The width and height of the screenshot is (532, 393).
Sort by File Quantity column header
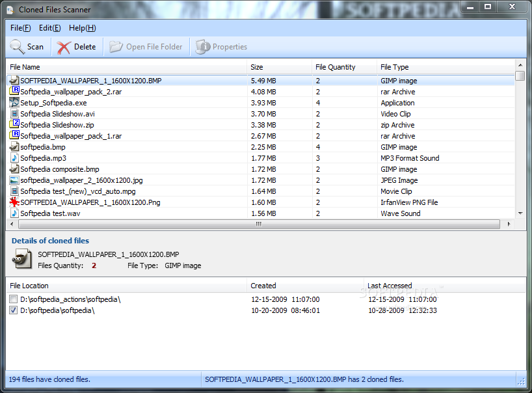coord(344,67)
